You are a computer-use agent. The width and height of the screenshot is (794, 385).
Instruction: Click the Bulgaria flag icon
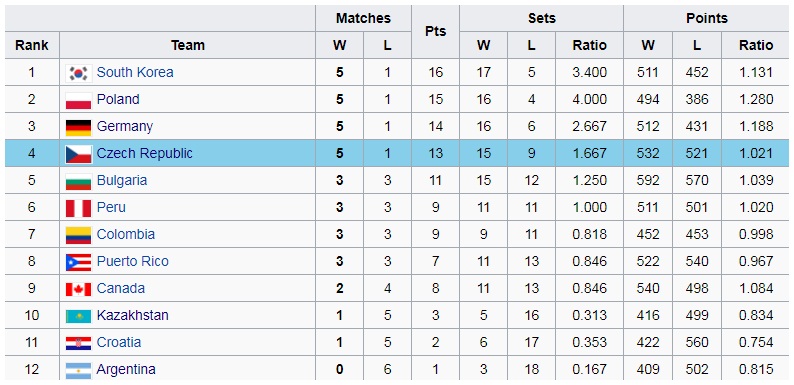pos(78,181)
